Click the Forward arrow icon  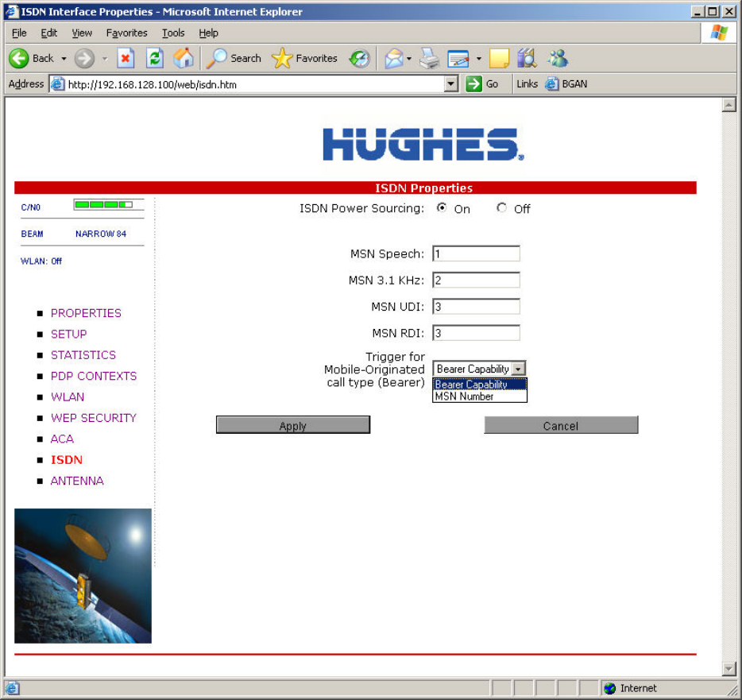[x=85, y=59]
